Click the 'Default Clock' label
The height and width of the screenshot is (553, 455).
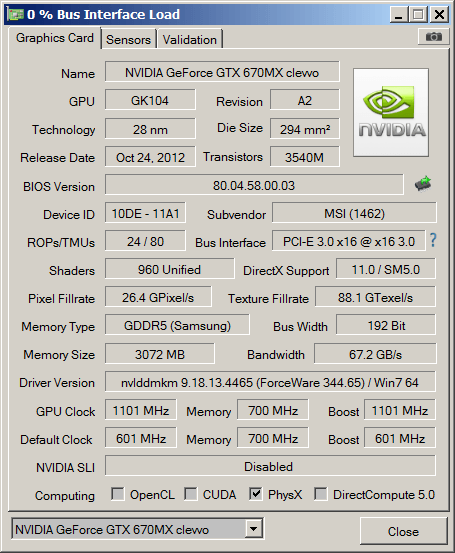pyautogui.click(x=56, y=439)
